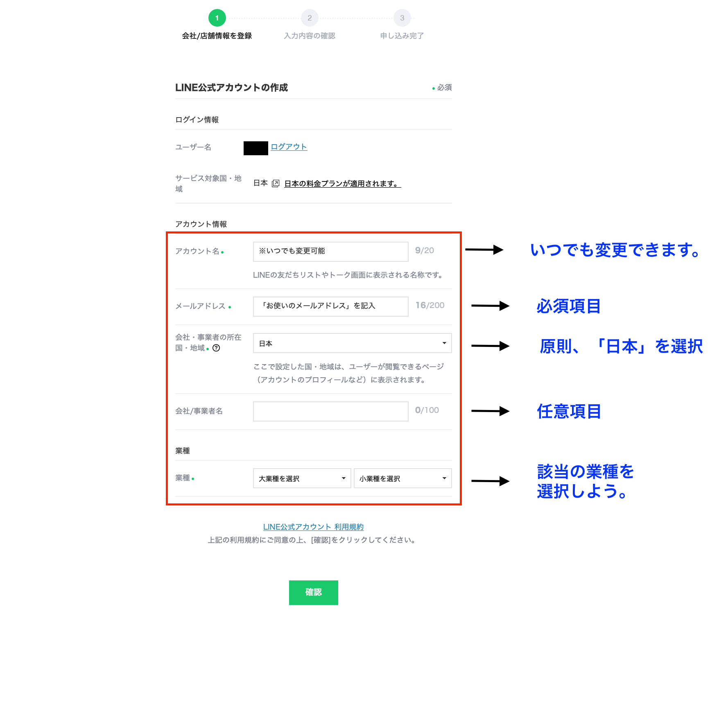Open the LINE公式アカウント 利用規約 link

tap(313, 527)
